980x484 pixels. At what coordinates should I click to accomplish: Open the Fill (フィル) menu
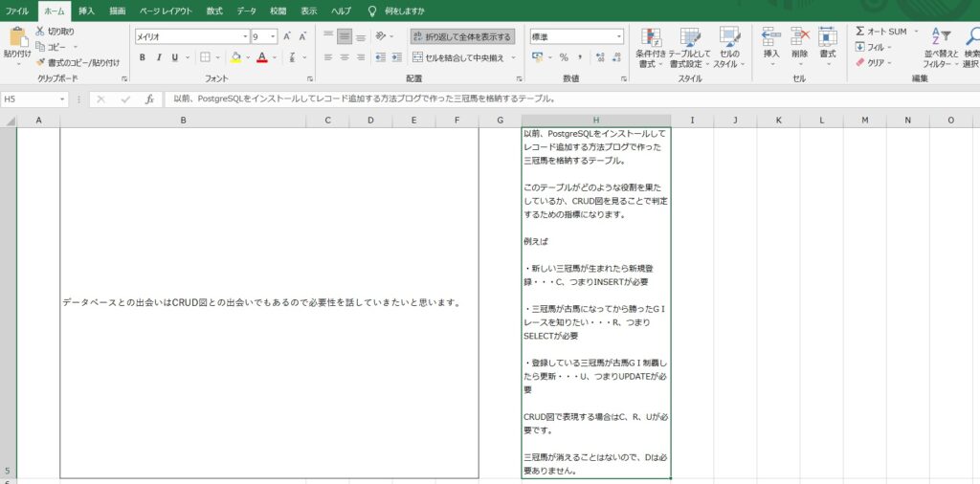(x=874, y=47)
